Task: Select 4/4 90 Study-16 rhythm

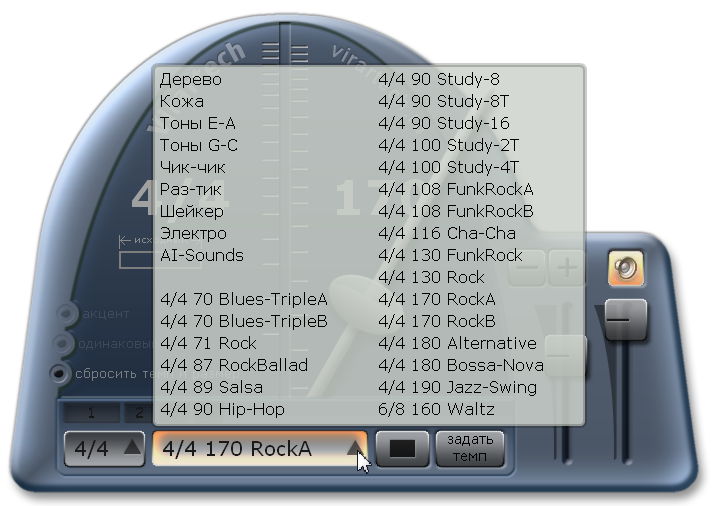Action: (444, 123)
